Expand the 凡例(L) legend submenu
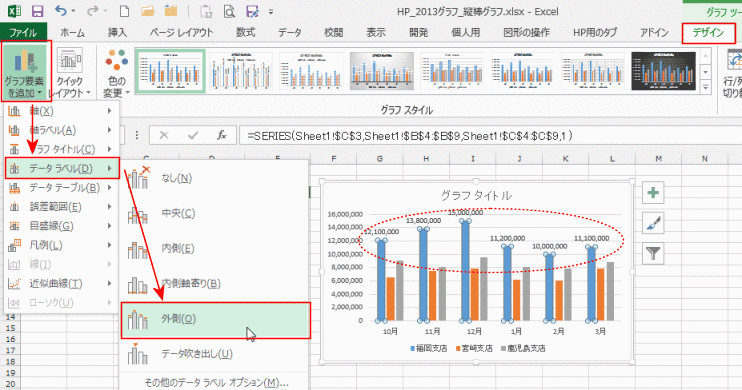 pos(62,245)
